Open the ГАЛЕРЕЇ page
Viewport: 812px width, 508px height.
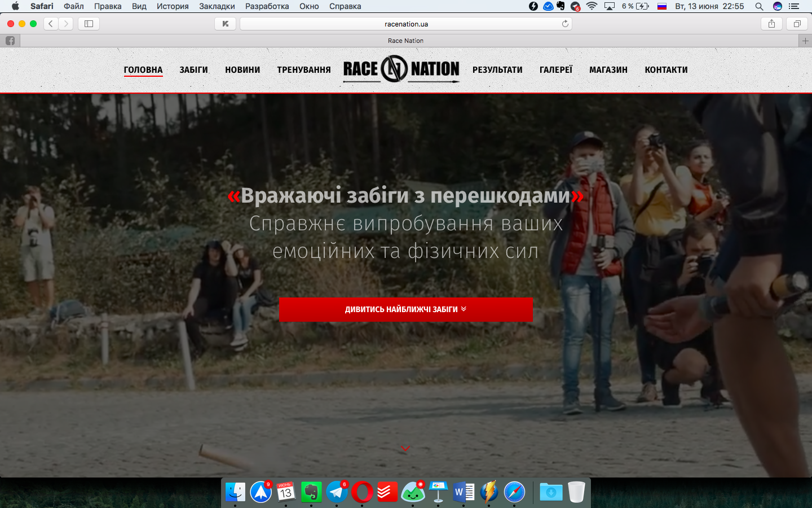pos(556,70)
